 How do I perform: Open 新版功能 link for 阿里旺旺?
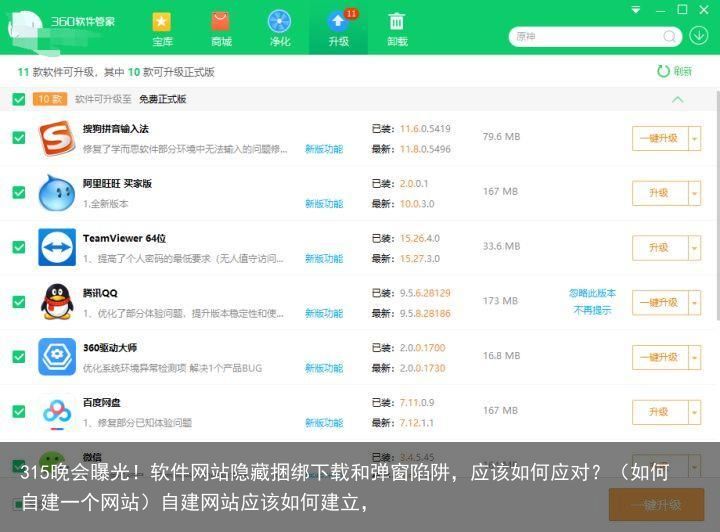click(x=324, y=203)
